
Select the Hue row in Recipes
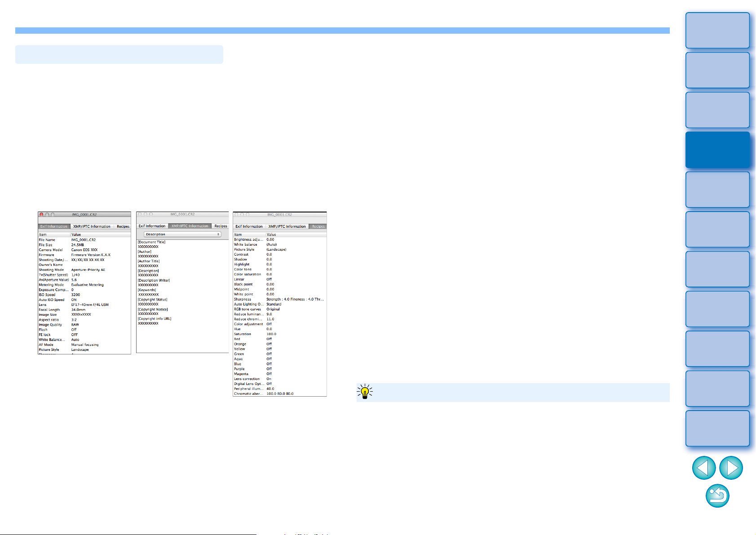click(280, 329)
